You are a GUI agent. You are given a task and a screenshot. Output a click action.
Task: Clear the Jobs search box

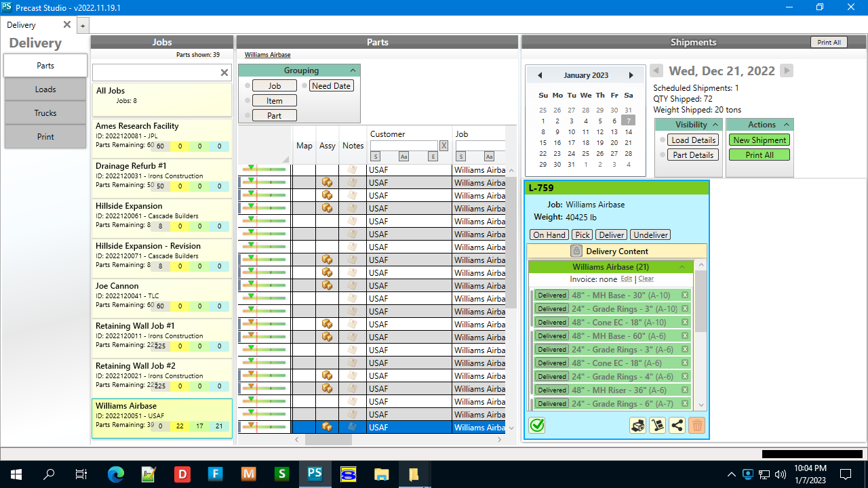(224, 73)
